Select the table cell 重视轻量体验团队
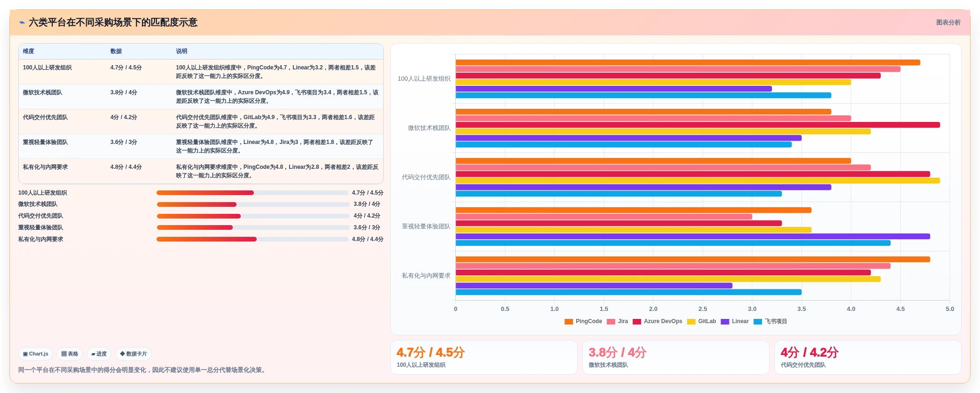This screenshot has height=393, width=980. click(45, 142)
